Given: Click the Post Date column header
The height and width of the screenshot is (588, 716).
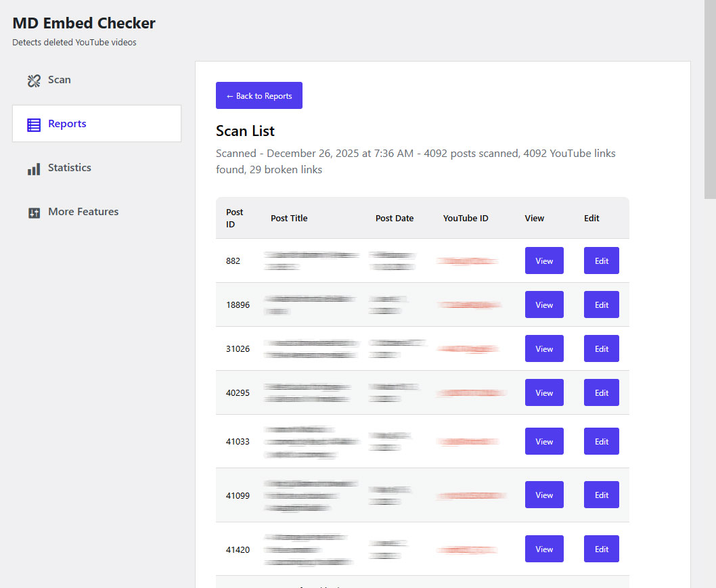Looking at the screenshot, I should click(395, 219).
